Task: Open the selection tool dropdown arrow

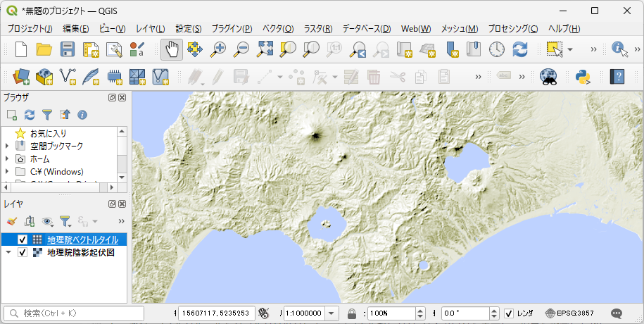Action: pyautogui.click(x=570, y=49)
